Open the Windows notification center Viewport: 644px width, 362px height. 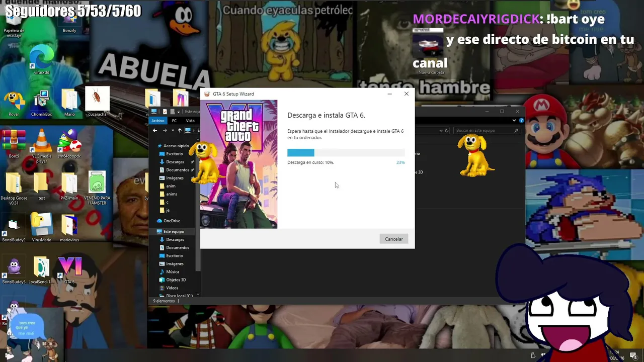click(x=633, y=355)
